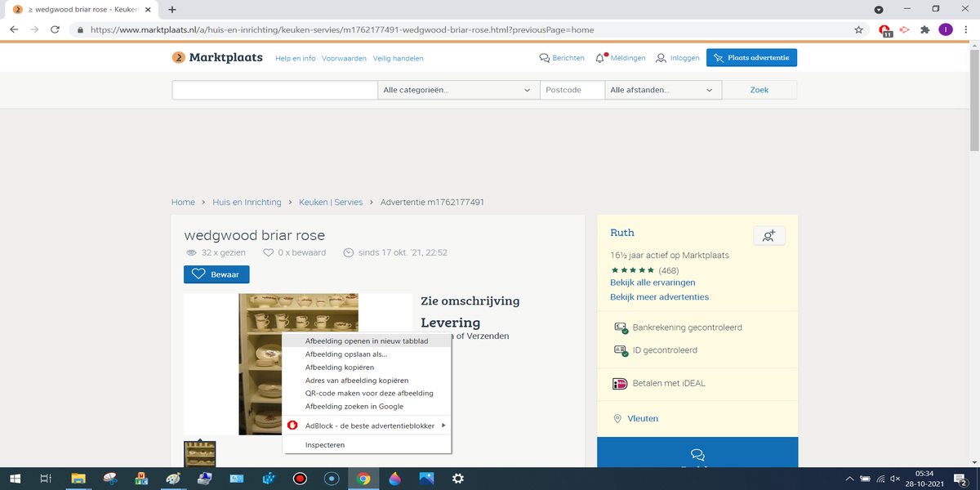Open Chrome extensions puzzle icon
This screenshot has height=490, width=980.
(x=924, y=29)
